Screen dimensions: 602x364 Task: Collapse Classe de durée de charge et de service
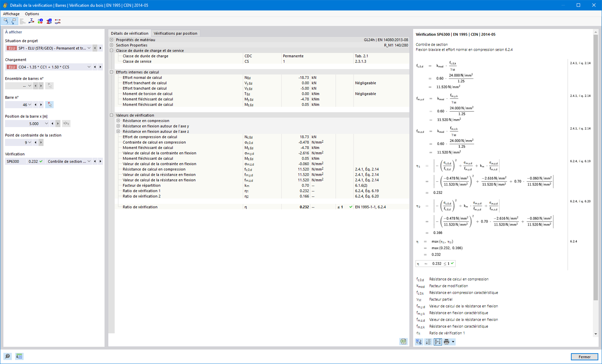111,51
